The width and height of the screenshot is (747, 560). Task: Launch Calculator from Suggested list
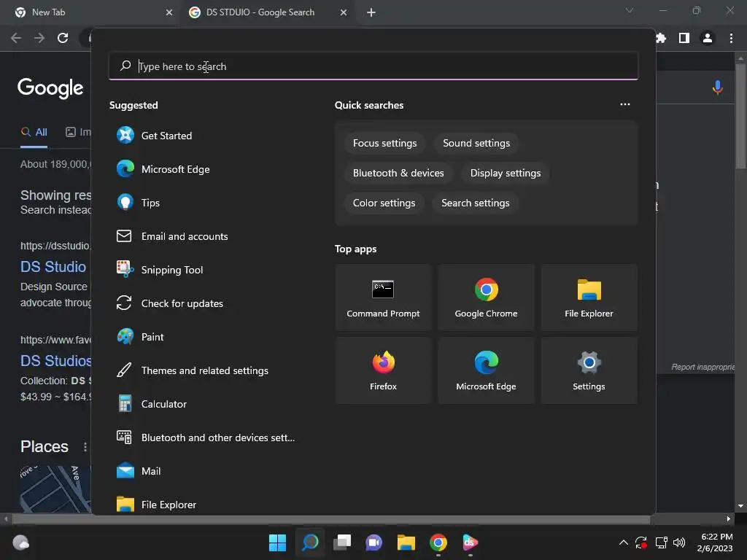(205, 404)
